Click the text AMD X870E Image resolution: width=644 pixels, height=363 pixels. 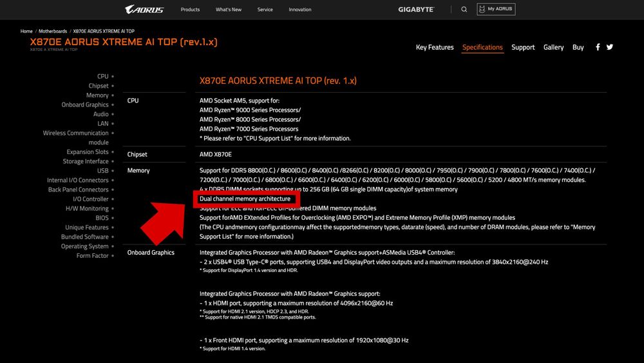click(216, 155)
